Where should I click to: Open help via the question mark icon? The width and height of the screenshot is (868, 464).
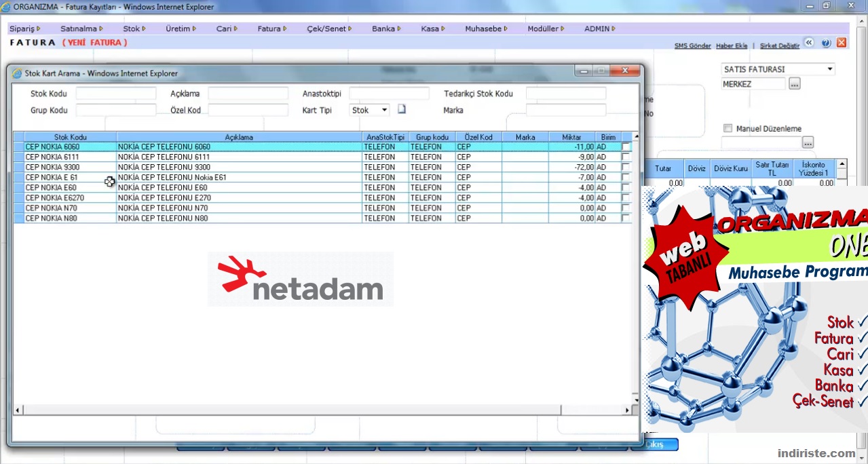(x=826, y=43)
